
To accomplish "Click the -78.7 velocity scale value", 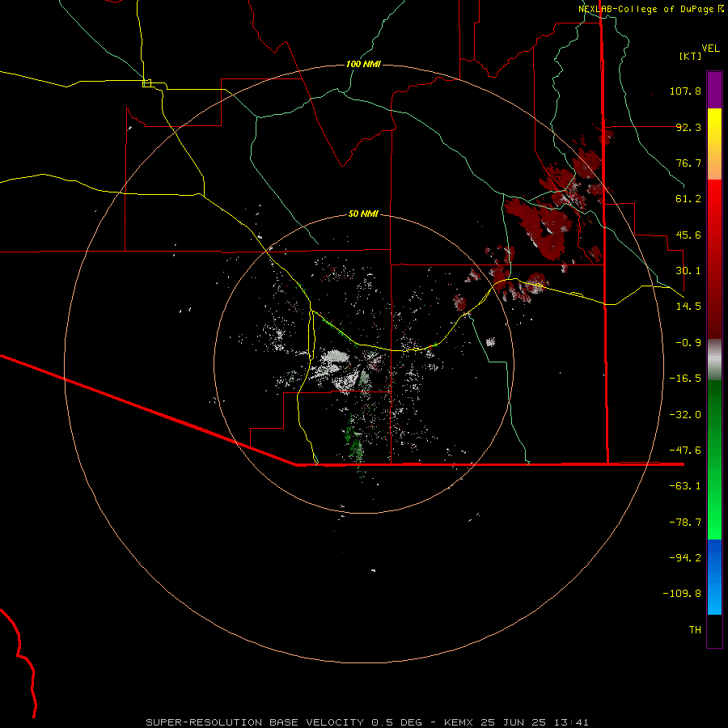I will pyautogui.click(x=685, y=523).
